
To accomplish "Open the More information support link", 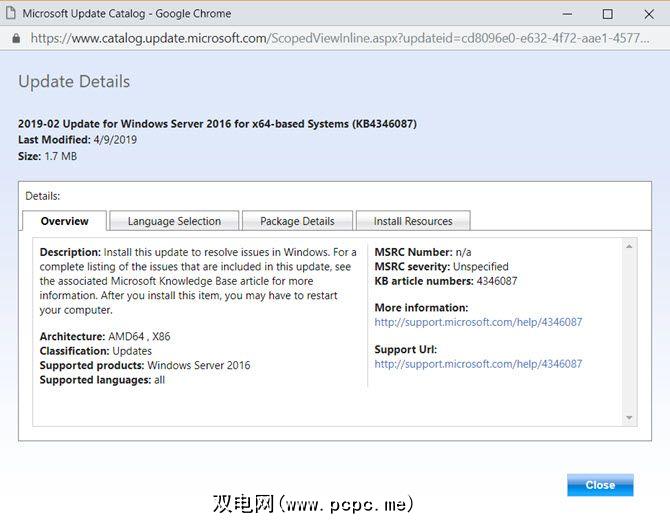I will pyautogui.click(x=478, y=322).
